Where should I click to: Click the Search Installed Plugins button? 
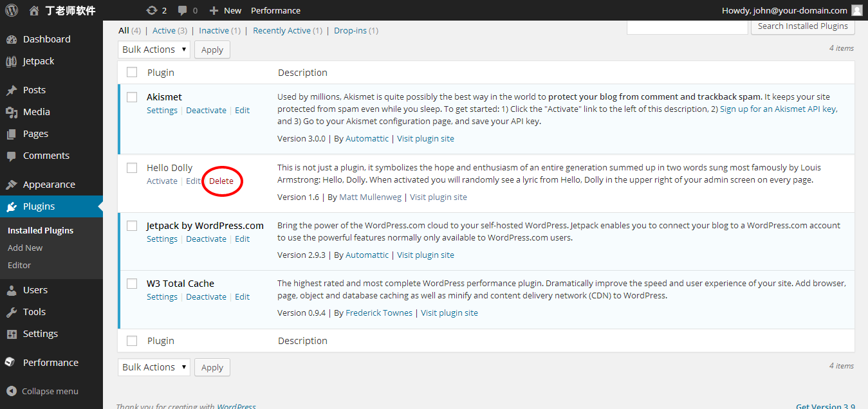[x=802, y=26]
